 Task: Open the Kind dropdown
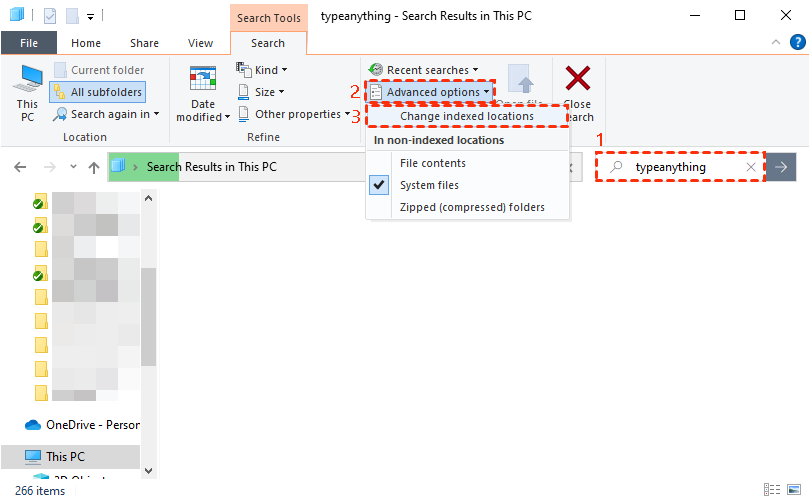263,70
